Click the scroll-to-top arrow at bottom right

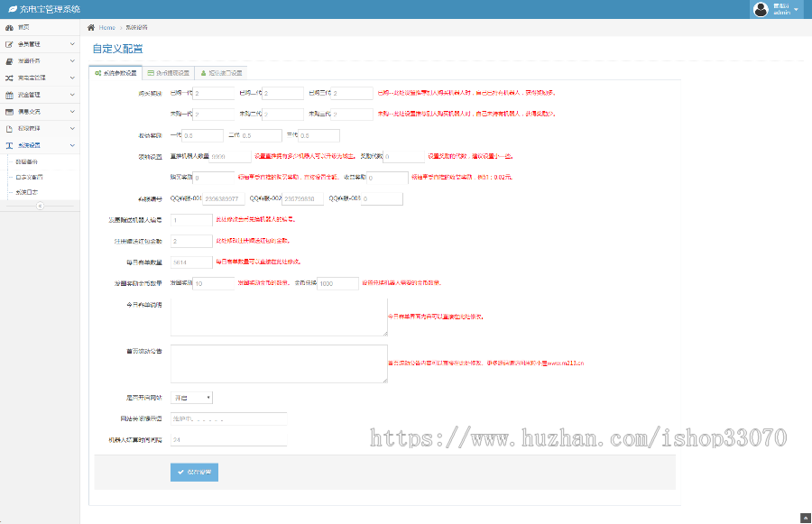point(806,518)
